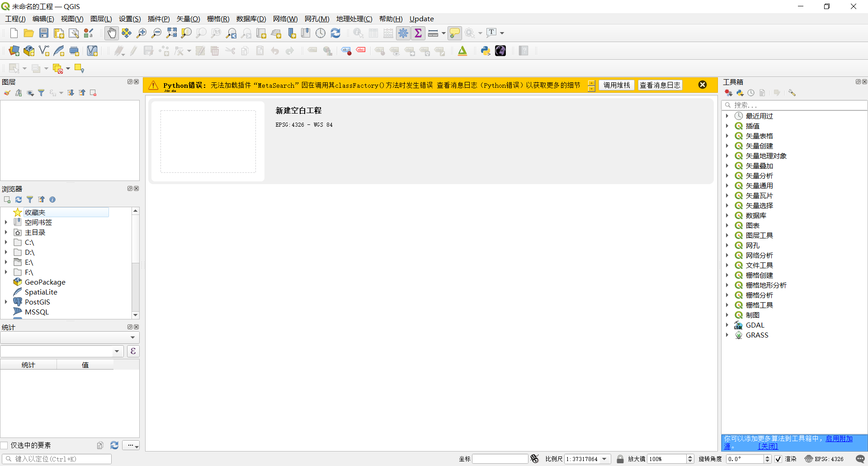Click the expression epsilon button in Statistics
The height and width of the screenshot is (466, 868).
coord(133,351)
